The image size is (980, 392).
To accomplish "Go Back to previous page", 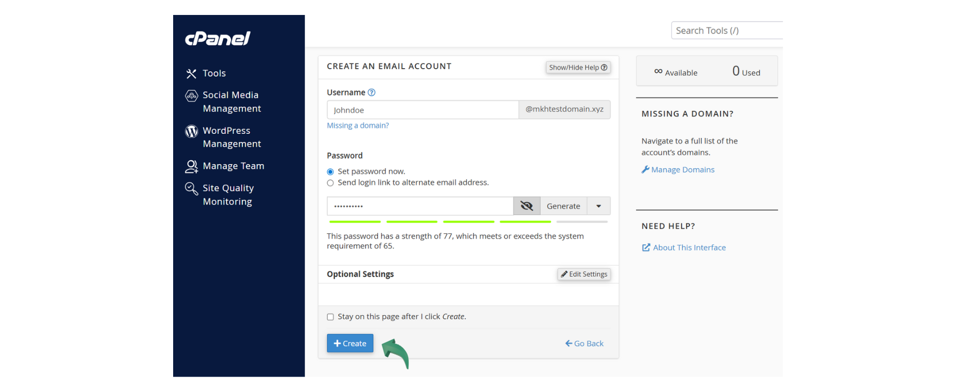I will pos(584,343).
